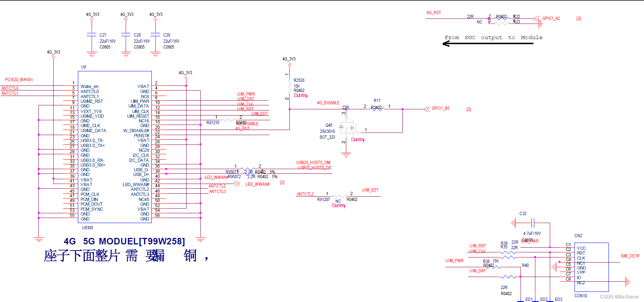644x302 pixels.
Task: Select the PCIE20_WAKEn net label
Action: click(19, 80)
